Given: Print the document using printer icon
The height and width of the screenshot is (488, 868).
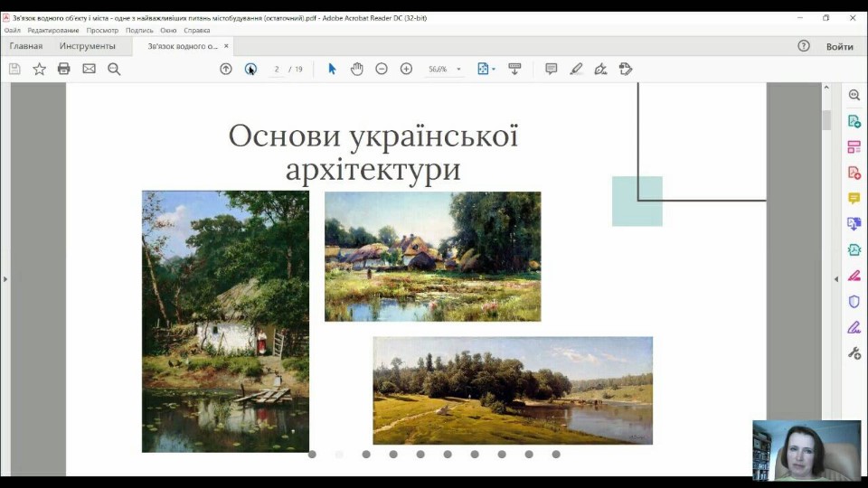Looking at the screenshot, I should (63, 69).
